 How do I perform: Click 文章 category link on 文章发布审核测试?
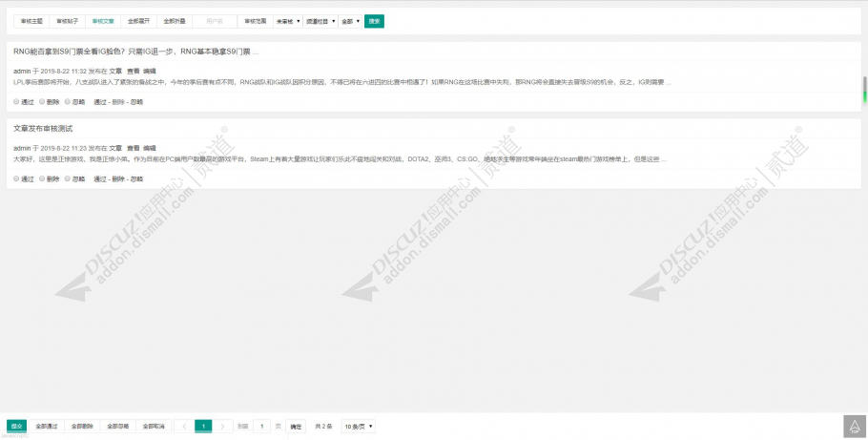click(115, 149)
